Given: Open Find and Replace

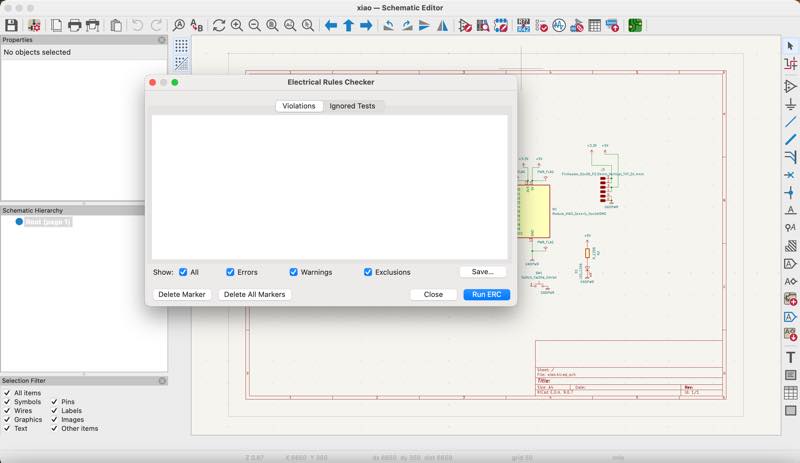Looking at the screenshot, I should 196,25.
